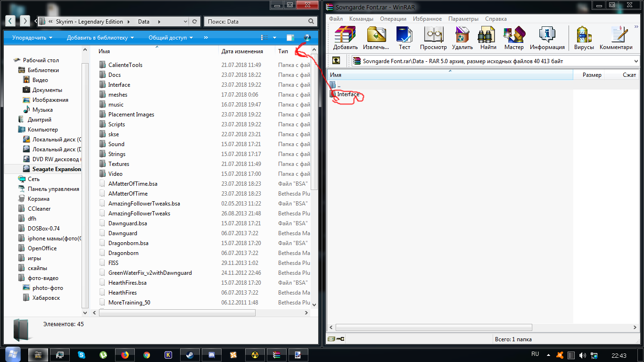
Task: Open Chrome from the taskbar
Action: click(x=147, y=355)
